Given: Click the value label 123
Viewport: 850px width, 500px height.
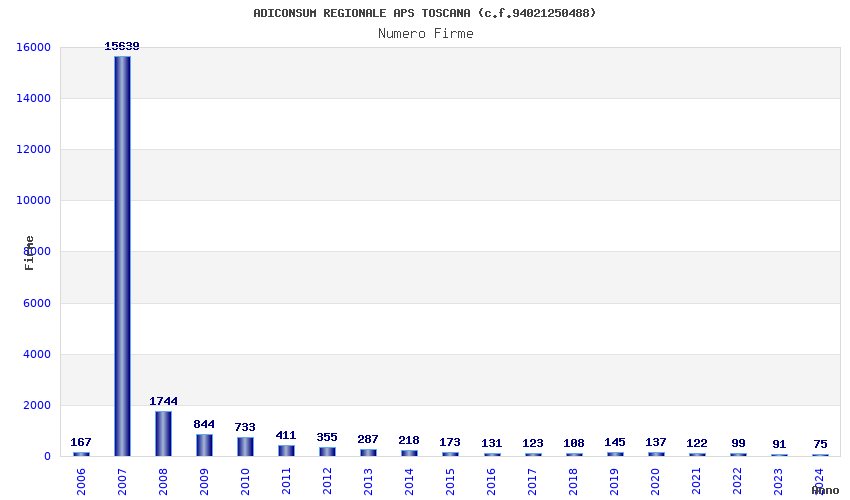Looking at the screenshot, I should point(533,444).
